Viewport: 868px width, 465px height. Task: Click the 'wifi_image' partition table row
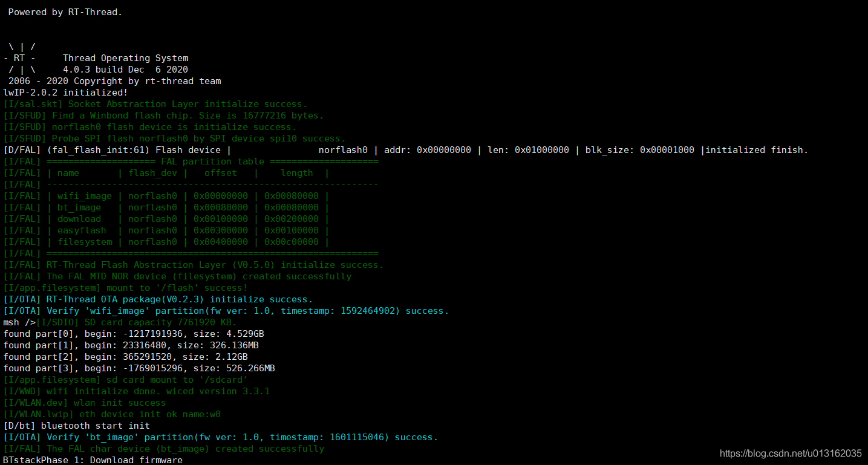coord(166,196)
